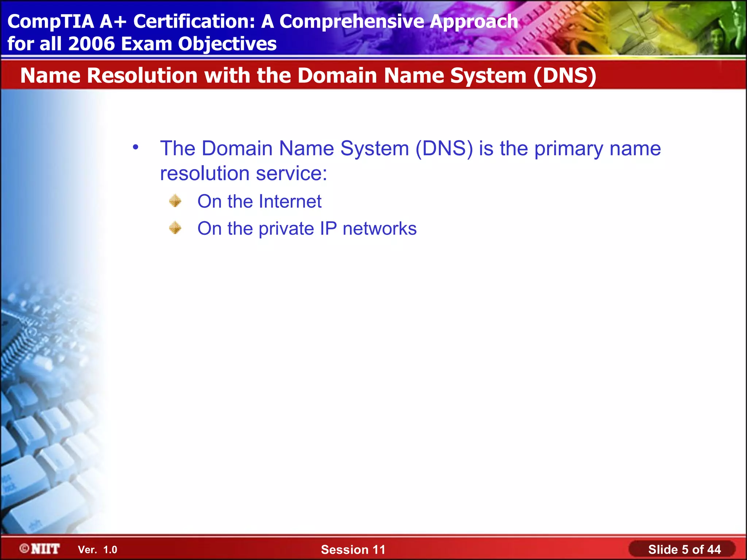Viewport: 747px width, 560px height.
Task: Click the sub-bullet 'On the Internet'
Action: [x=259, y=201]
